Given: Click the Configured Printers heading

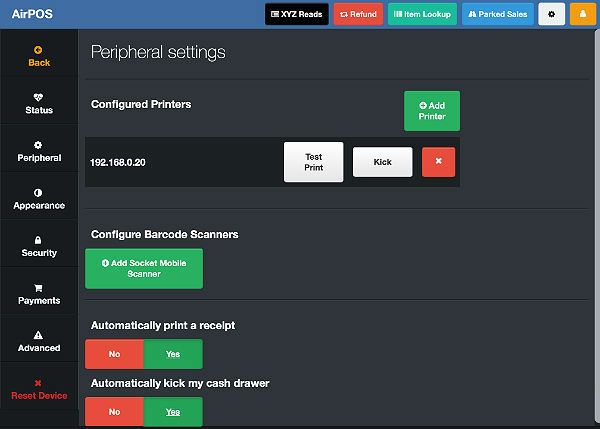Looking at the screenshot, I should [x=141, y=104].
